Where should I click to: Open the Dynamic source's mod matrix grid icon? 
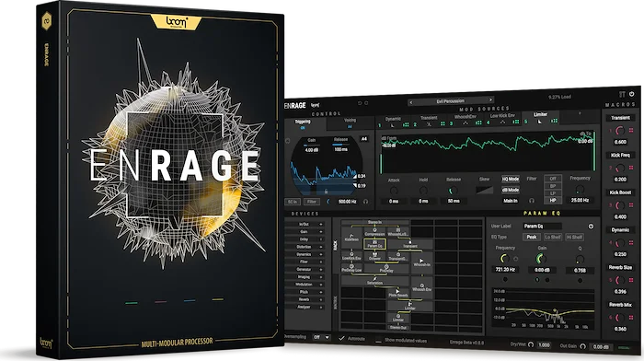pyautogui.click(x=406, y=124)
